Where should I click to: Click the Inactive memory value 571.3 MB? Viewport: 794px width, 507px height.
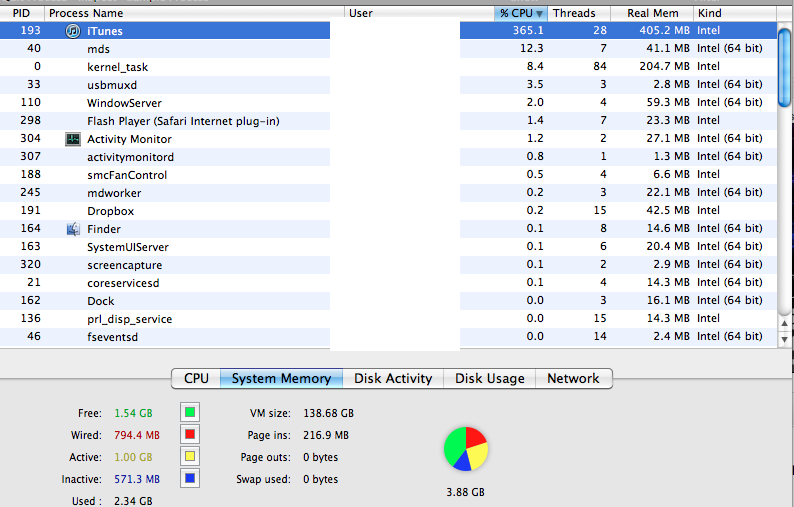click(x=137, y=479)
